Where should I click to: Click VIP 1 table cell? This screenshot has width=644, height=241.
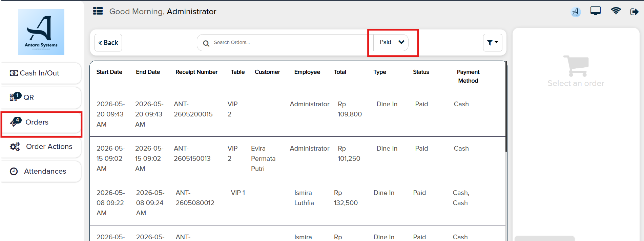click(238, 193)
